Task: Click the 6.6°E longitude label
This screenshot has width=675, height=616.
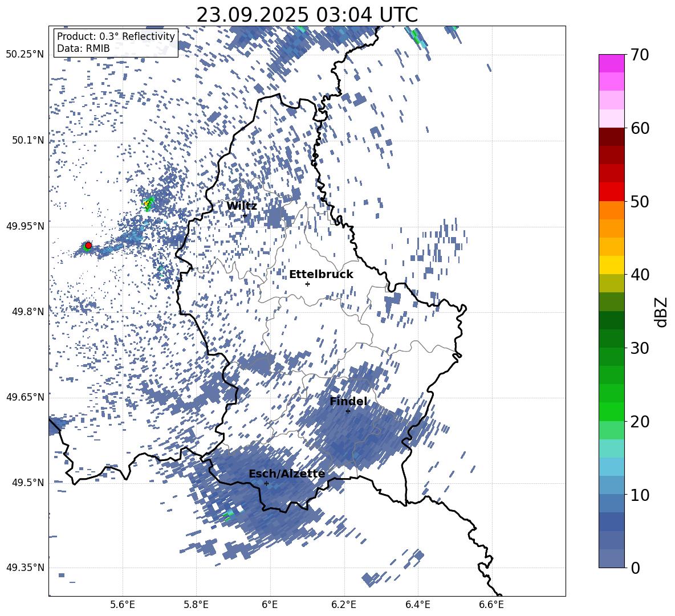Action: tap(491, 605)
